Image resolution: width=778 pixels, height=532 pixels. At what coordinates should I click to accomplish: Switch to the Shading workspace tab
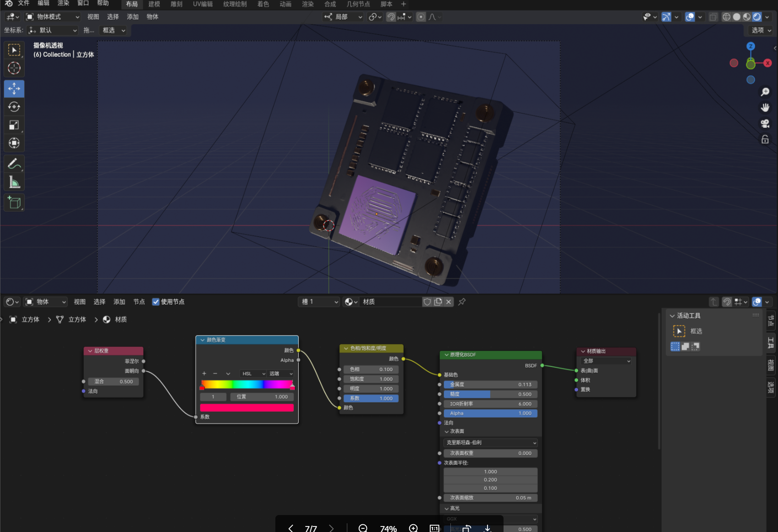click(263, 4)
